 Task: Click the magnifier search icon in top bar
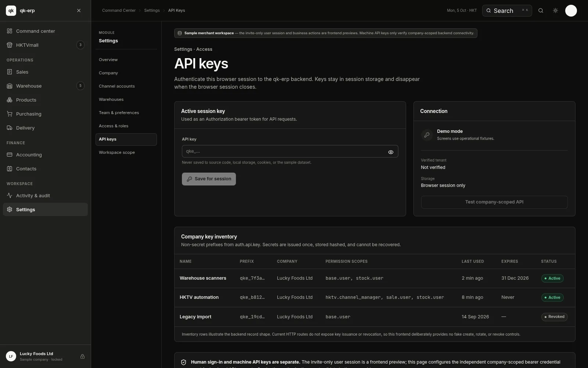coord(541,11)
